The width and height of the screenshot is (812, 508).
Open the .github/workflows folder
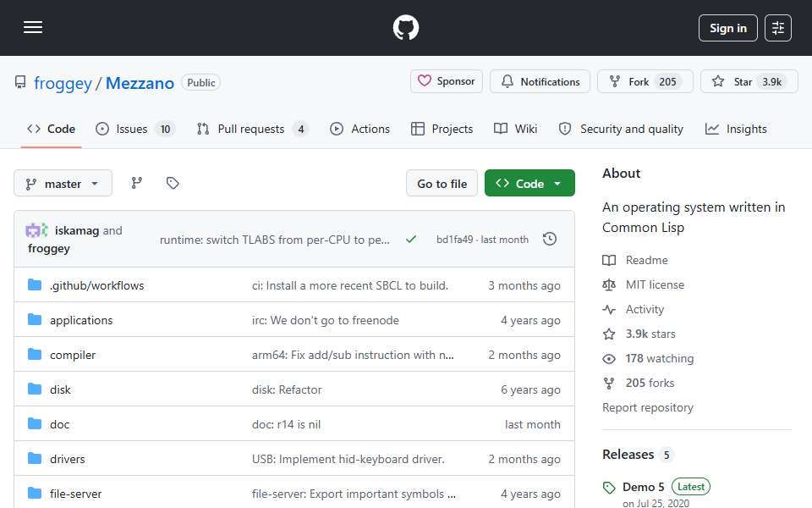tap(96, 285)
